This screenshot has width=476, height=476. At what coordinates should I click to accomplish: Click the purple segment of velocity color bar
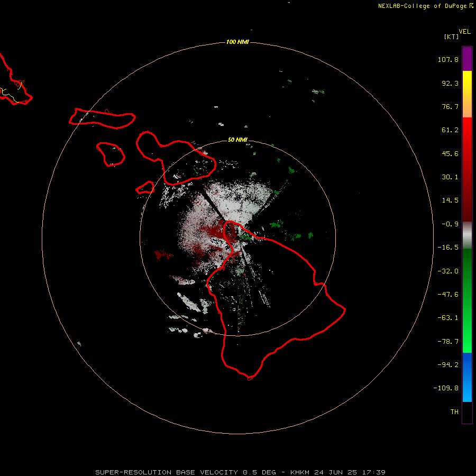[x=467, y=59]
